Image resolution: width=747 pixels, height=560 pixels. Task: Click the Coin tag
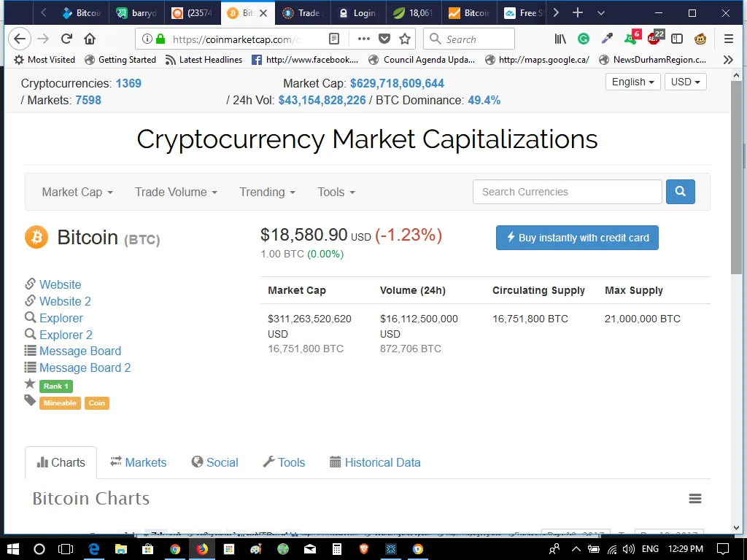[x=97, y=402]
